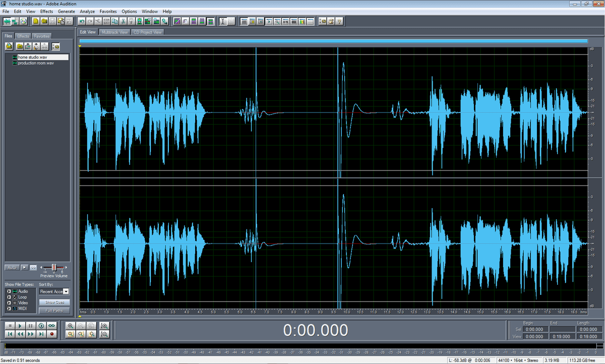Click the transport Play Looped button

[51, 326]
